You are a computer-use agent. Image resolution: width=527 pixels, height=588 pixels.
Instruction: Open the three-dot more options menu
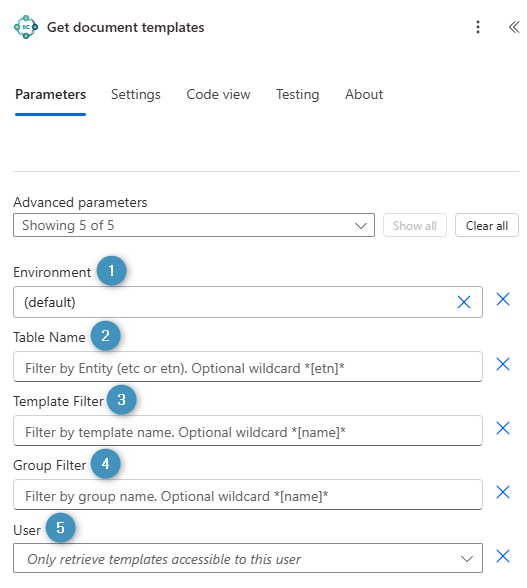pos(477,27)
